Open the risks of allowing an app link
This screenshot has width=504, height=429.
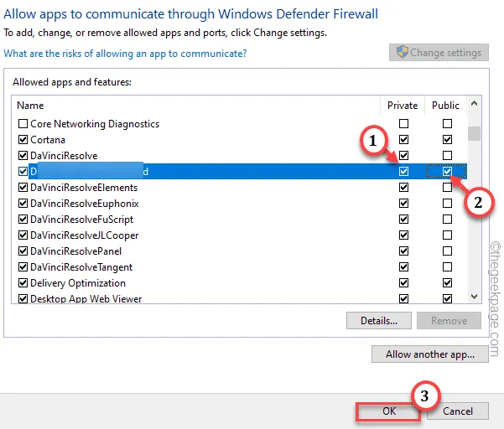click(125, 54)
